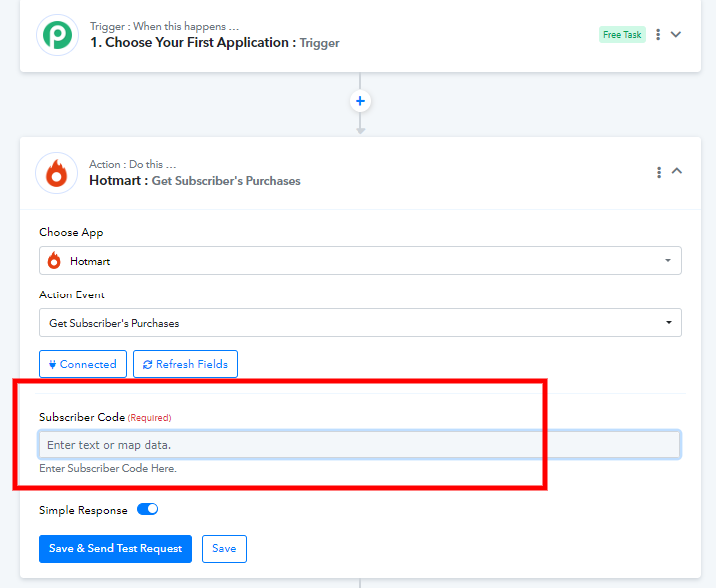Click the Pabbly trigger app icon

coord(57,35)
